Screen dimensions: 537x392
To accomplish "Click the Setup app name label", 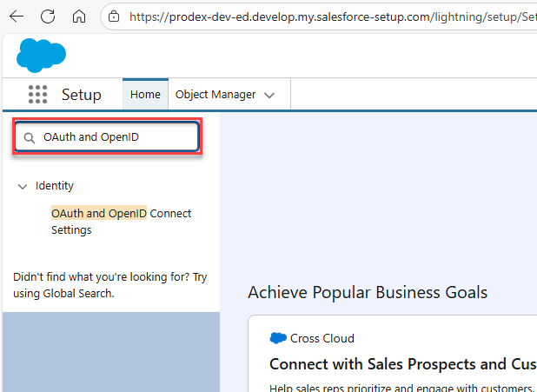I will click(x=81, y=95).
